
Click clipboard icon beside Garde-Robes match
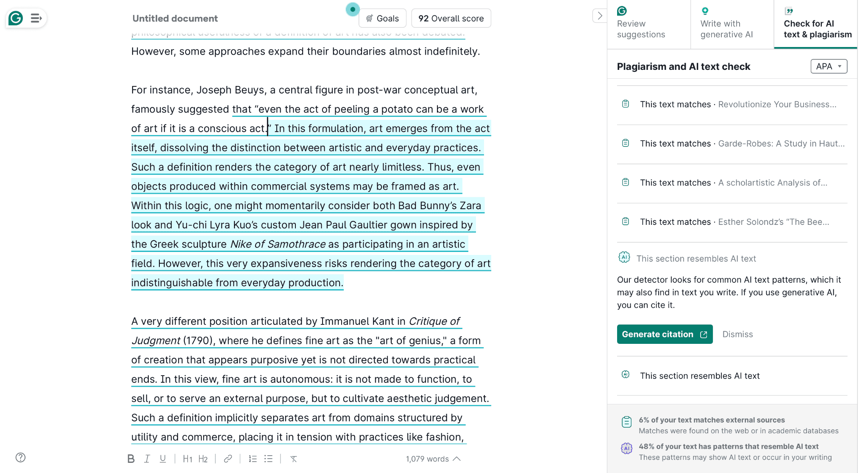click(x=626, y=144)
